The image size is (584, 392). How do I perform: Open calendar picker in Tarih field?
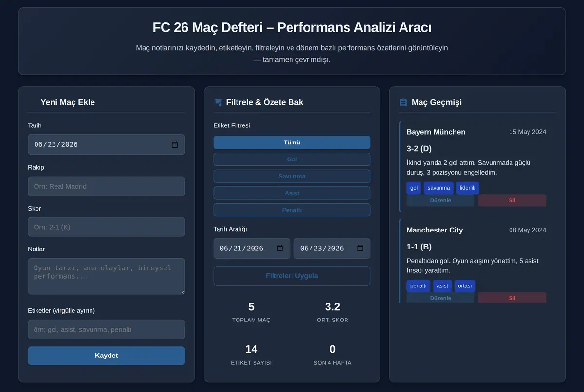175,144
